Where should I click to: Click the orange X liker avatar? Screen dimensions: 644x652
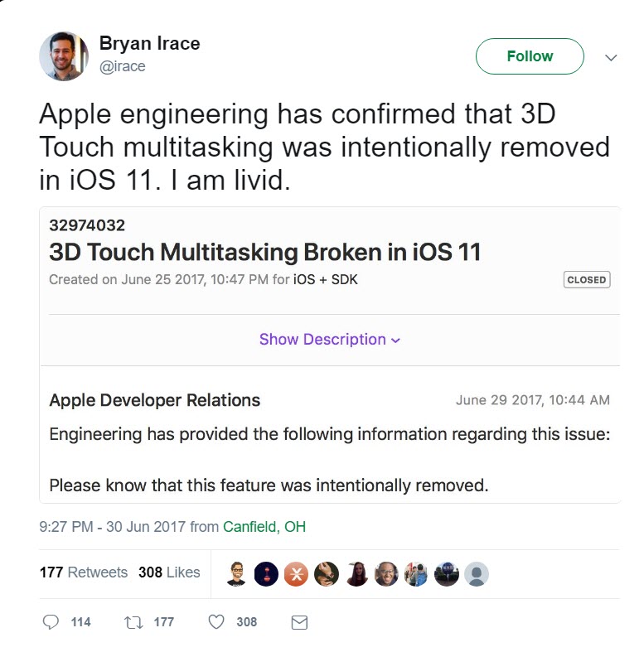[296, 573]
